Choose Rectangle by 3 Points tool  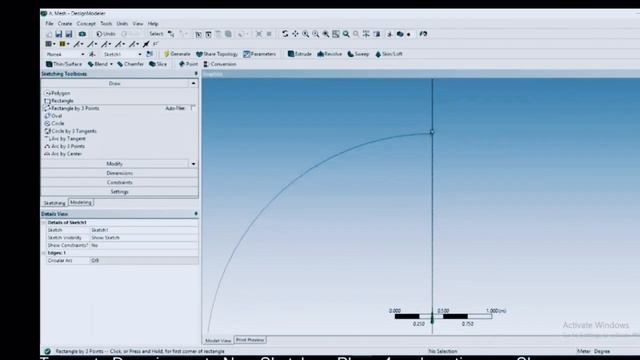72,108
